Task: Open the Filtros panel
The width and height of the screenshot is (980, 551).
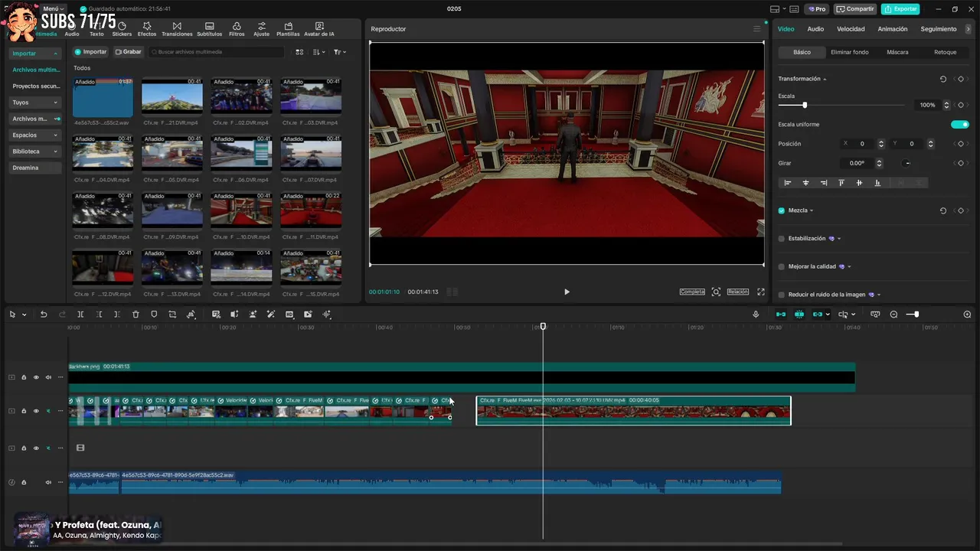Action: point(237,30)
